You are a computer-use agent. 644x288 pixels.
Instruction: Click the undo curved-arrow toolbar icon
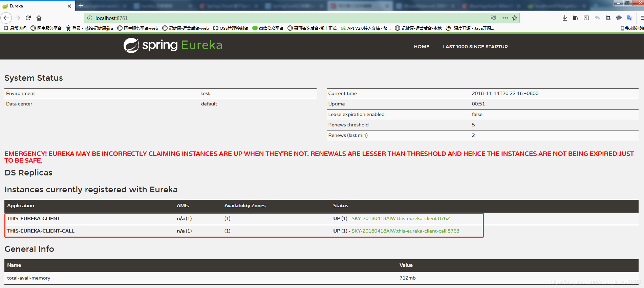[x=597, y=18]
